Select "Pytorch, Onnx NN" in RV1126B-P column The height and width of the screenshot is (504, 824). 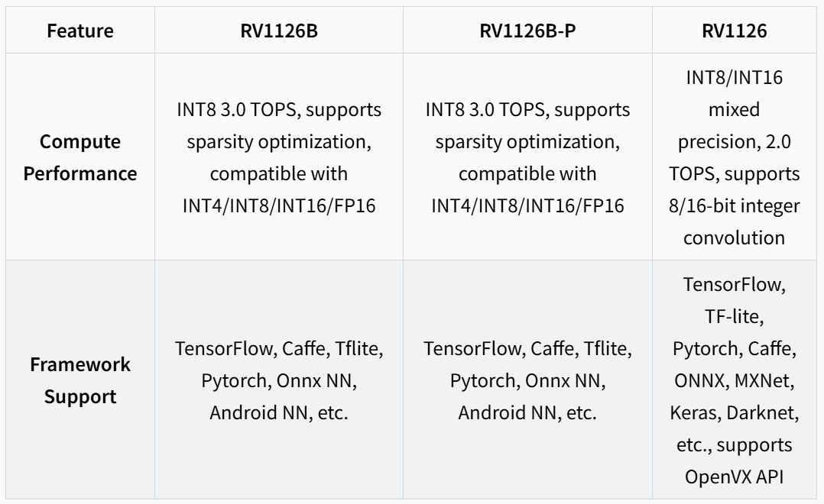(x=527, y=381)
